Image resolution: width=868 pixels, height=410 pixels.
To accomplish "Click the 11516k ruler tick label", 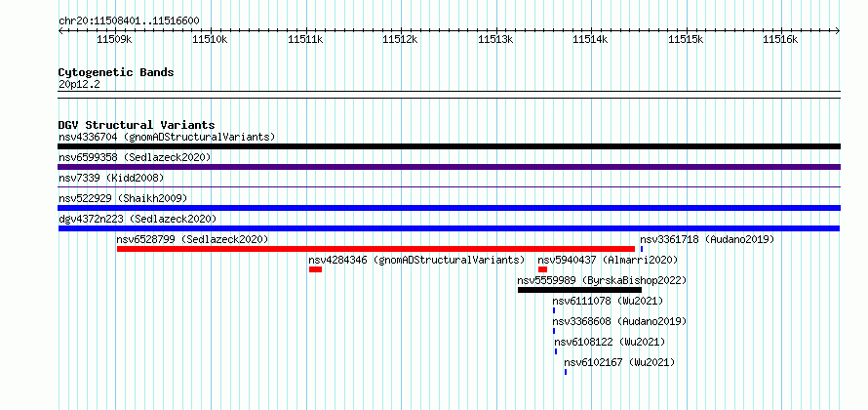I will pyautogui.click(x=780, y=39).
